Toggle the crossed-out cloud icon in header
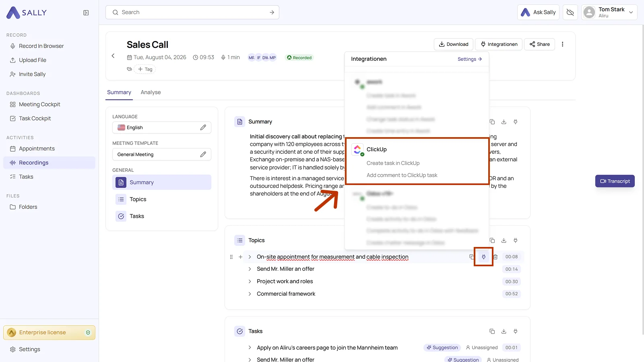644x362 pixels. pos(570,12)
